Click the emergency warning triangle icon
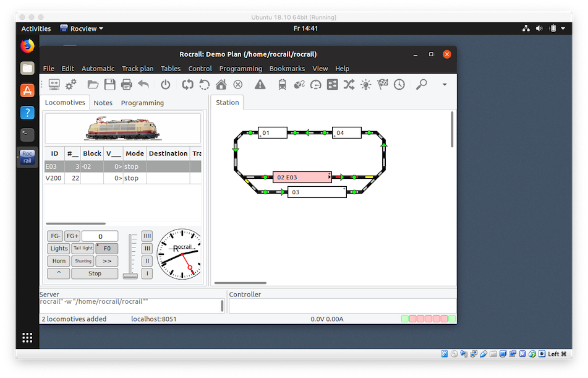 point(260,85)
